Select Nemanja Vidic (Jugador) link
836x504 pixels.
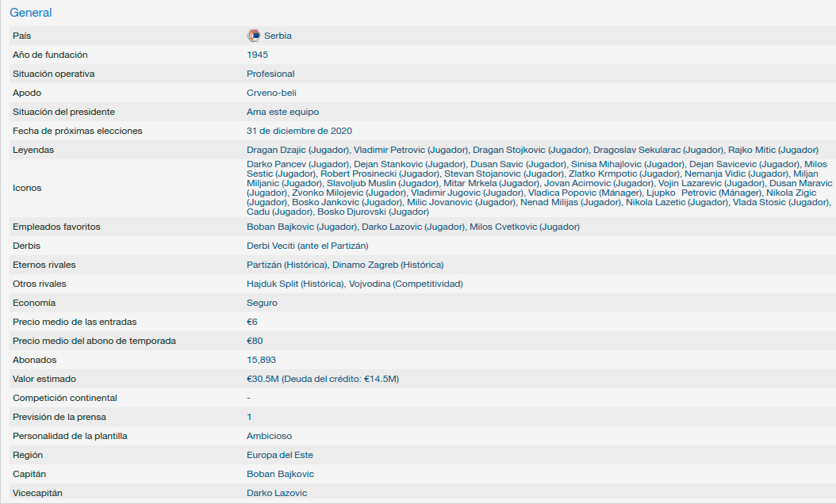tap(736, 174)
